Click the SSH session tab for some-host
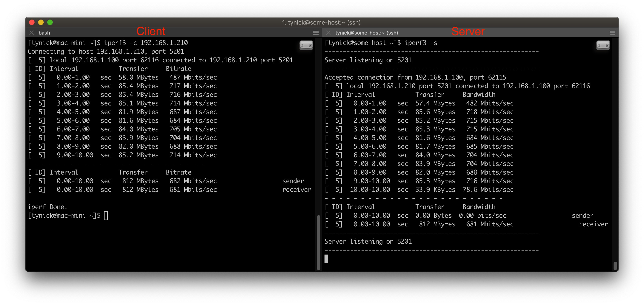This screenshot has width=644, height=305. tap(367, 33)
